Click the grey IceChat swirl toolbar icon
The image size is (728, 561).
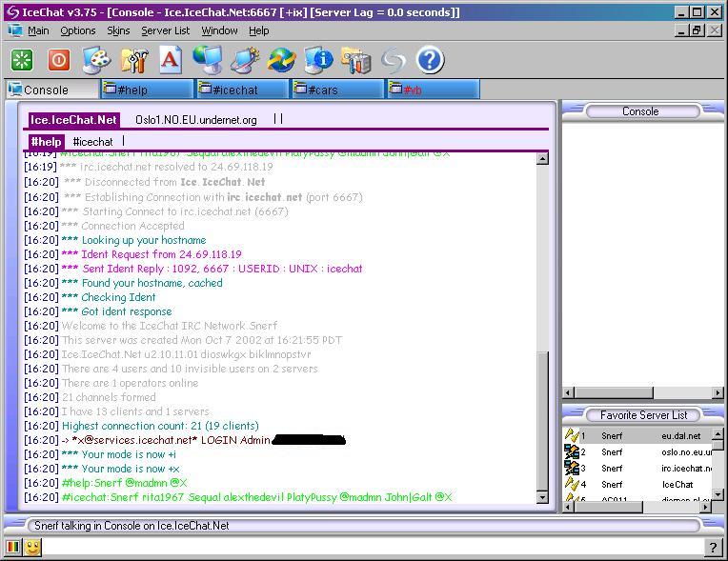click(x=393, y=60)
